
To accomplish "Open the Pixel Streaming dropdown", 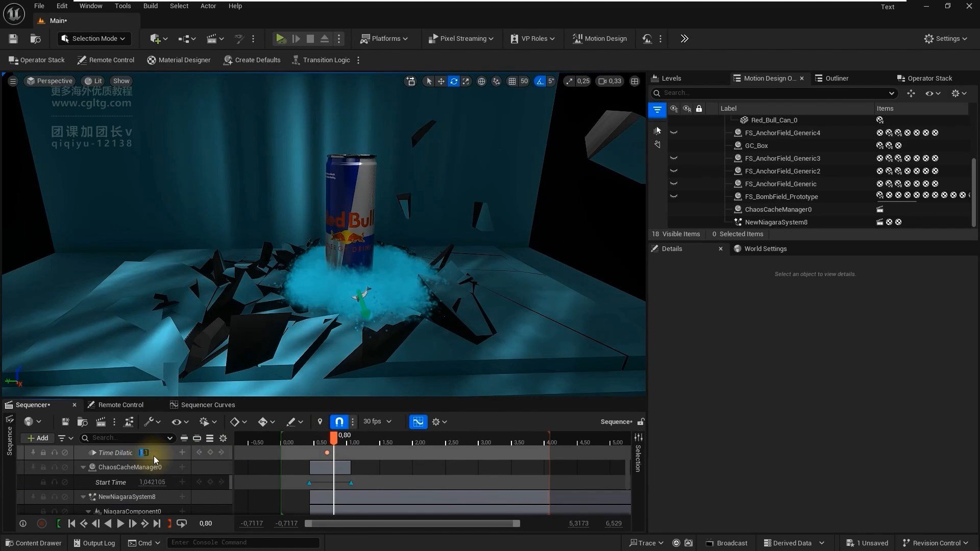I will pyautogui.click(x=460, y=39).
